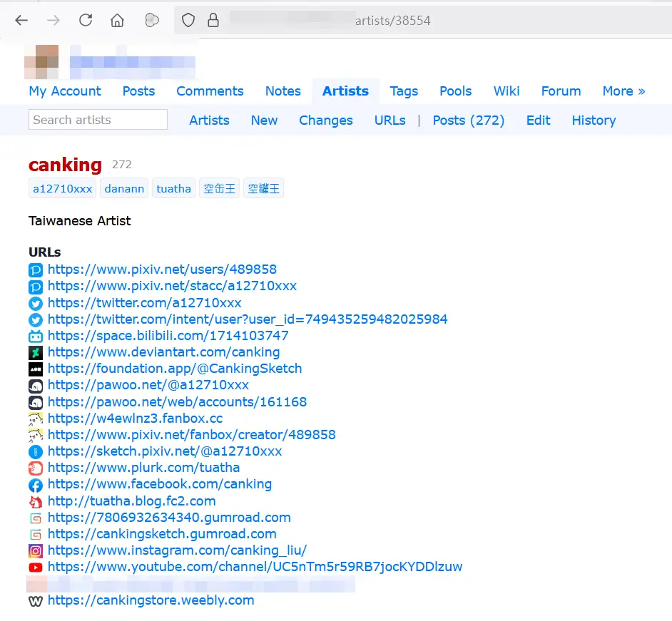This screenshot has height=621, width=672.
Task: Click the Plurk icon
Action: click(x=36, y=468)
